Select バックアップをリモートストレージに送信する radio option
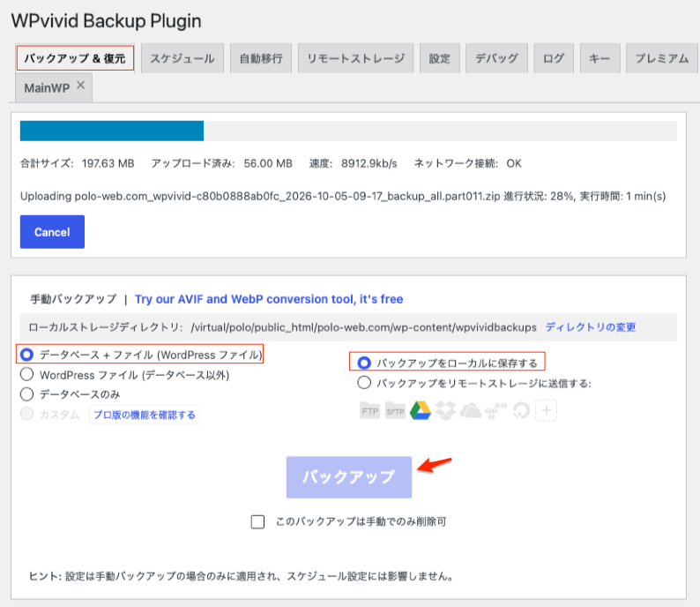This screenshot has height=607, width=700. click(x=364, y=383)
